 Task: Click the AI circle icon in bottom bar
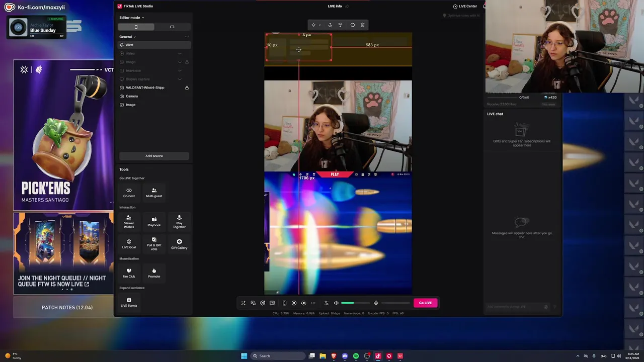(263, 303)
